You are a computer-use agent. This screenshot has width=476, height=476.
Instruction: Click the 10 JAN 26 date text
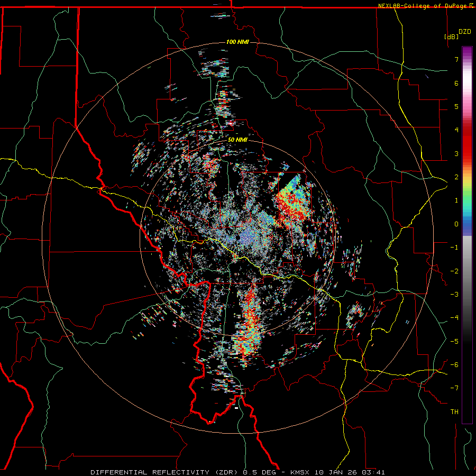click(x=336, y=472)
